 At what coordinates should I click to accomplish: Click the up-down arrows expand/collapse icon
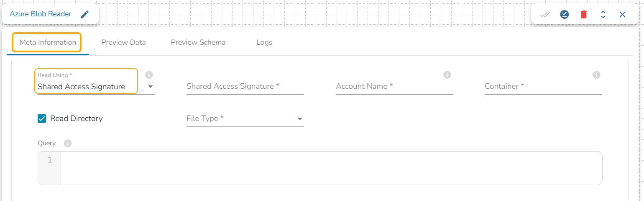coord(603,15)
